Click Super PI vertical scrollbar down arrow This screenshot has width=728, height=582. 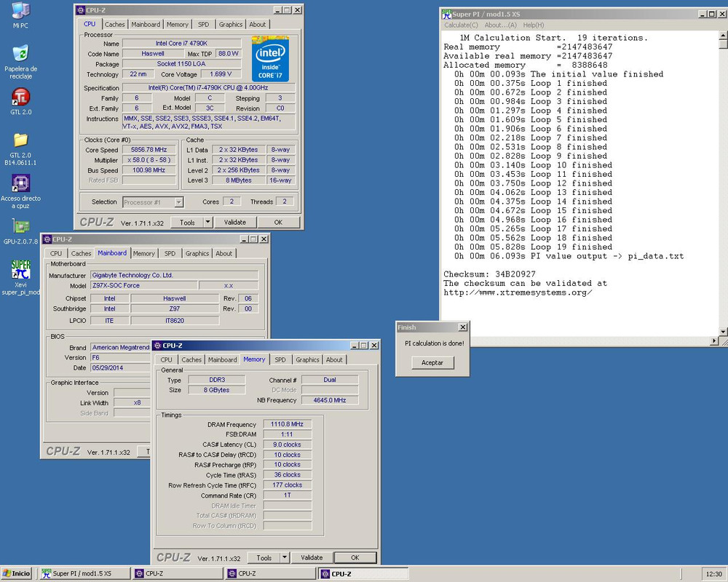click(723, 332)
